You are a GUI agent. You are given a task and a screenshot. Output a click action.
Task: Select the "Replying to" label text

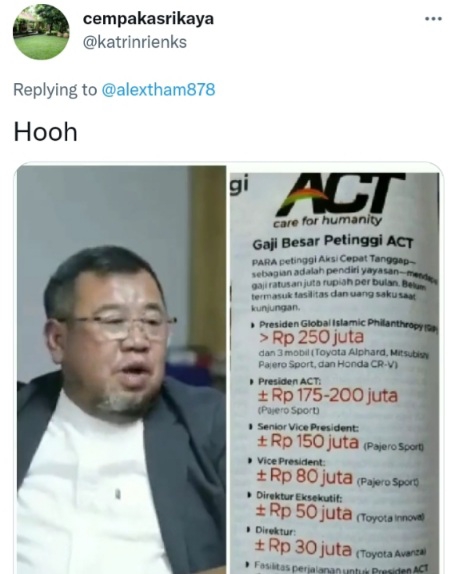(55, 90)
